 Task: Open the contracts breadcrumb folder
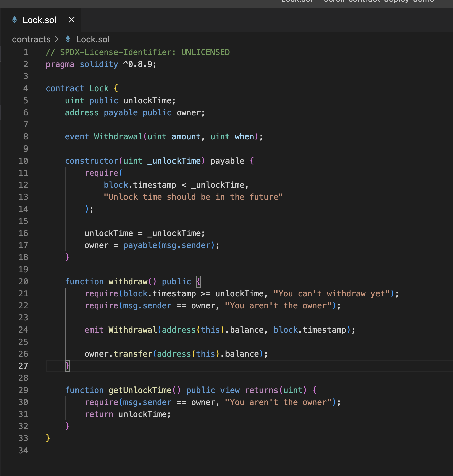(x=31, y=39)
